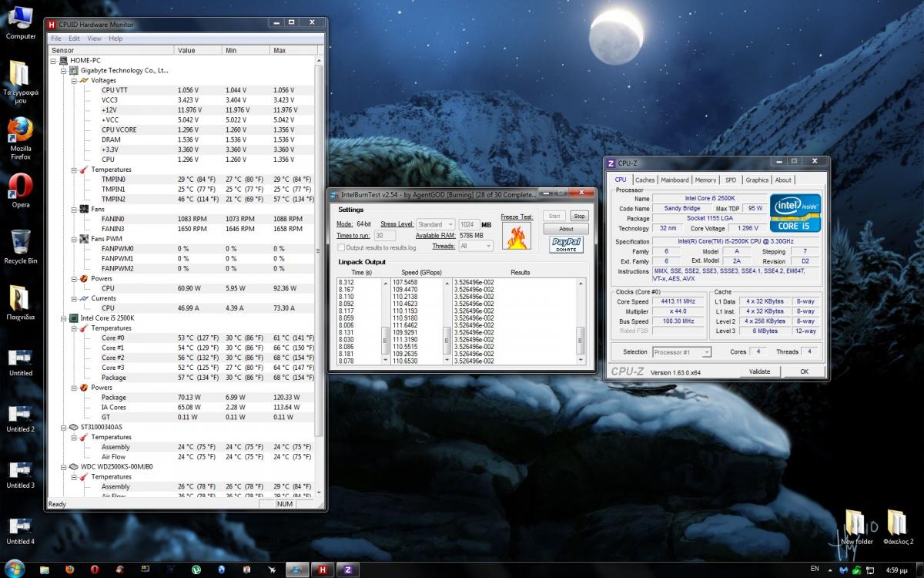Click the memory size MB field

point(470,224)
